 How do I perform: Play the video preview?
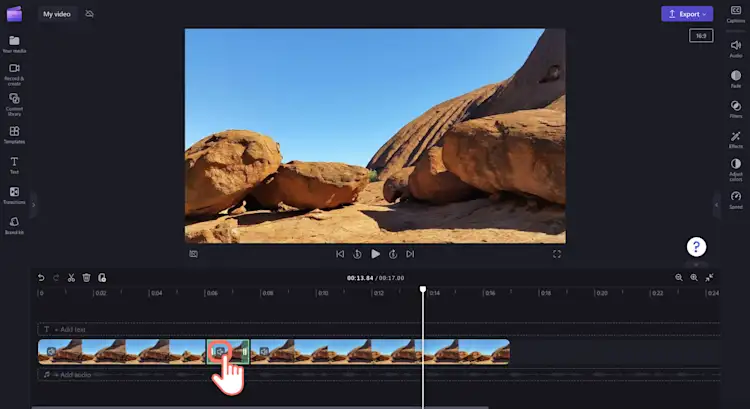point(375,254)
